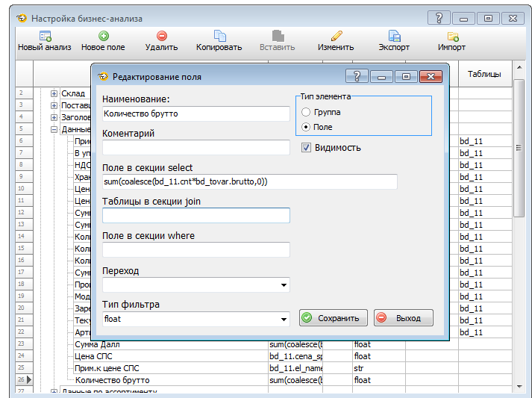Collapse the Данные tree group
Viewport: 532px width, 398px height.
(54, 129)
